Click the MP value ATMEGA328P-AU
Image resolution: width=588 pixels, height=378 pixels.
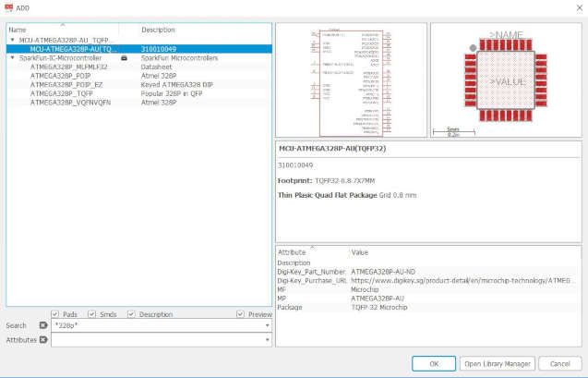click(x=378, y=299)
